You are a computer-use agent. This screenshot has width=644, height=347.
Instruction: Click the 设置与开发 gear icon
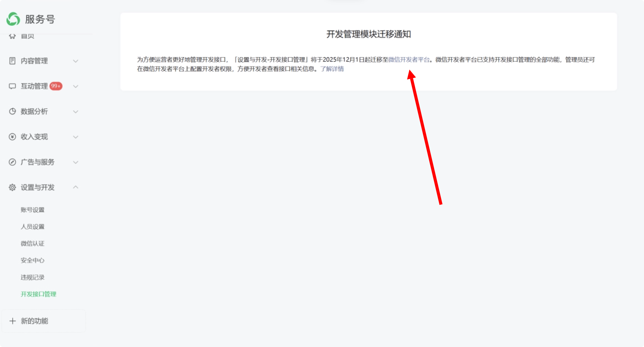(x=12, y=187)
